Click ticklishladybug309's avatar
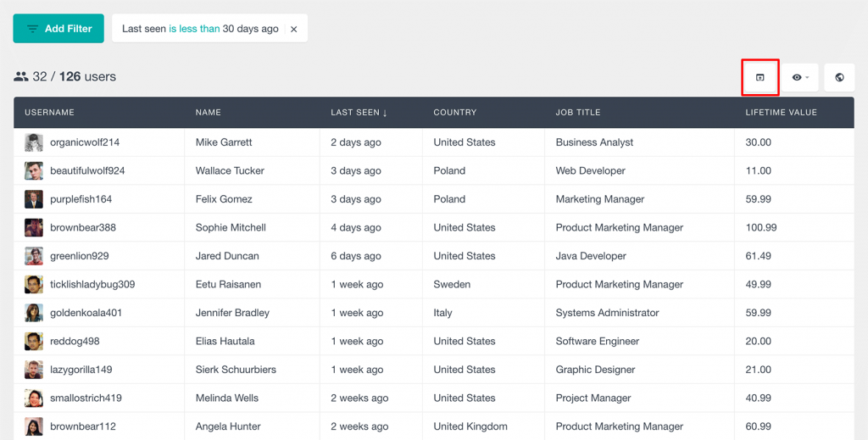The image size is (868, 440). (x=34, y=285)
